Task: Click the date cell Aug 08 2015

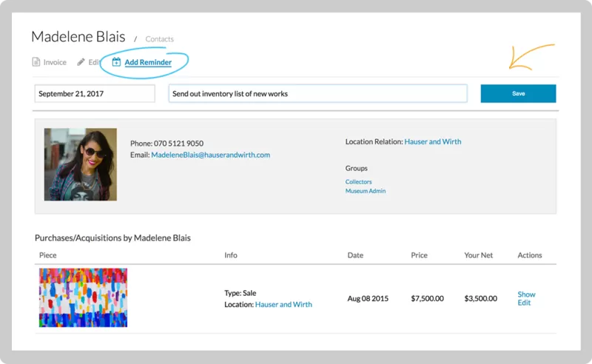Action: [x=368, y=299]
